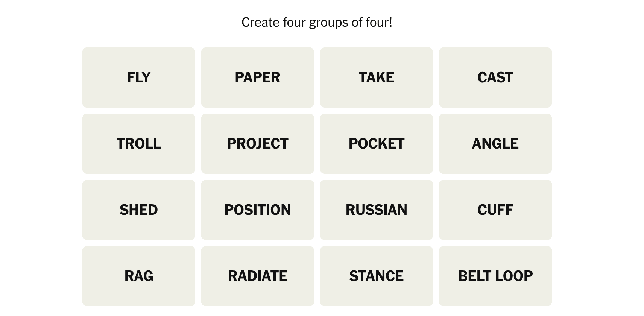Select the POCKET card
Viewport: 644px width, 316px height.
click(x=377, y=144)
